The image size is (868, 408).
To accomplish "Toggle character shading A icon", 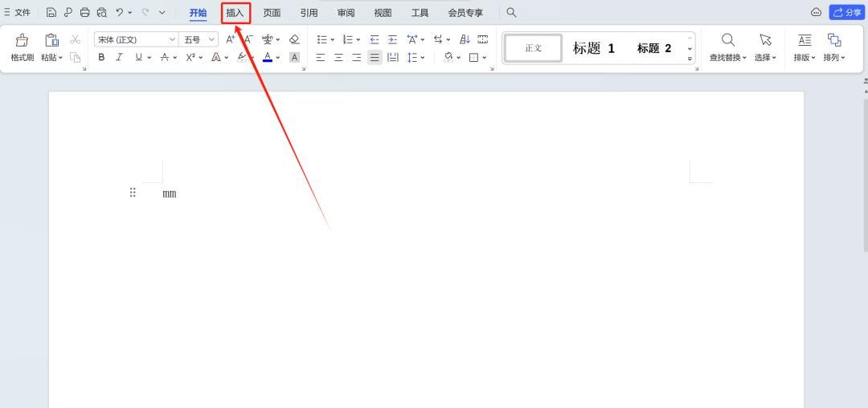I will coord(294,57).
